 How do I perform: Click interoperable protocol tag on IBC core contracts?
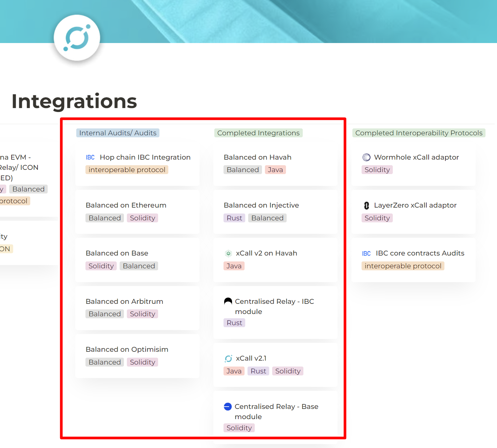tap(403, 266)
